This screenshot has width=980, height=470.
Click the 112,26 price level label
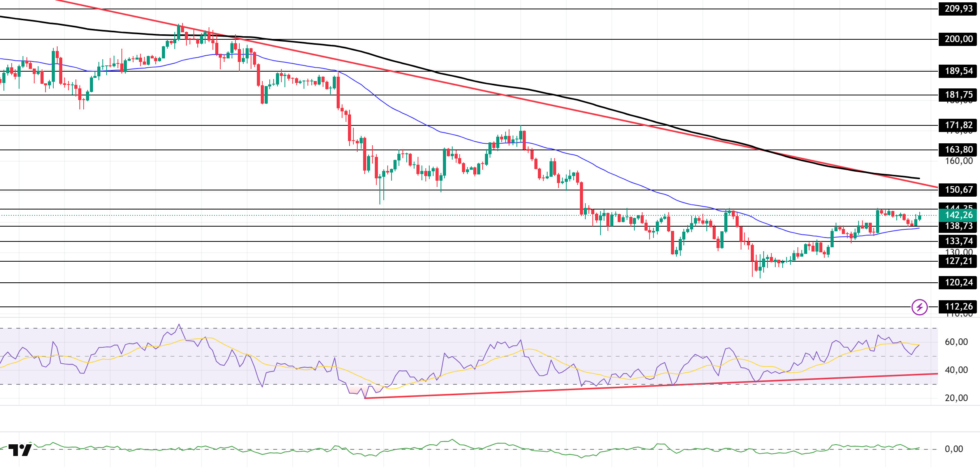tap(958, 307)
